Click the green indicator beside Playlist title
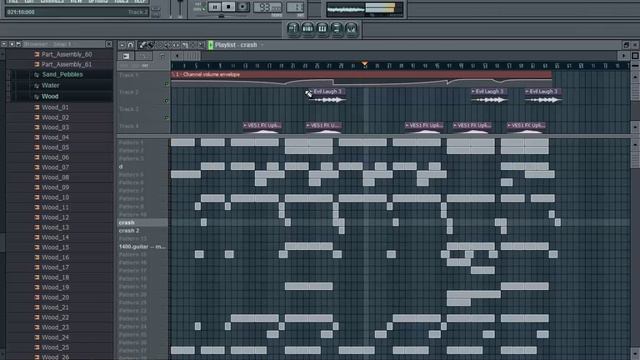640x360 pixels. click(211, 45)
